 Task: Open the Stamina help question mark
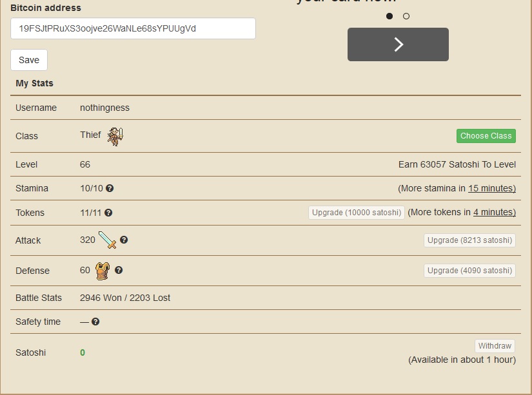tap(110, 188)
